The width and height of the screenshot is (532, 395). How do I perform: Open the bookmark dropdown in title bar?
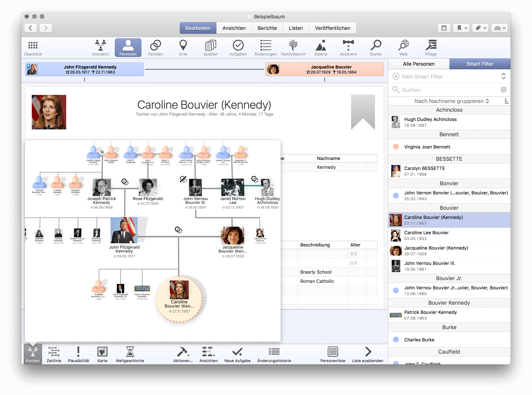coord(461,28)
